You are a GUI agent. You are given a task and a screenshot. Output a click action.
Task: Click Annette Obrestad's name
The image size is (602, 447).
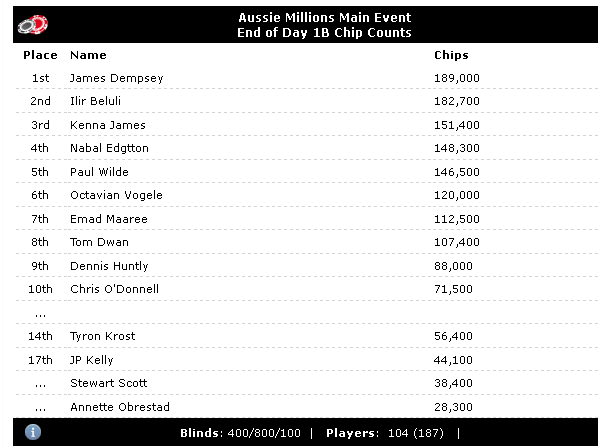tap(119, 407)
